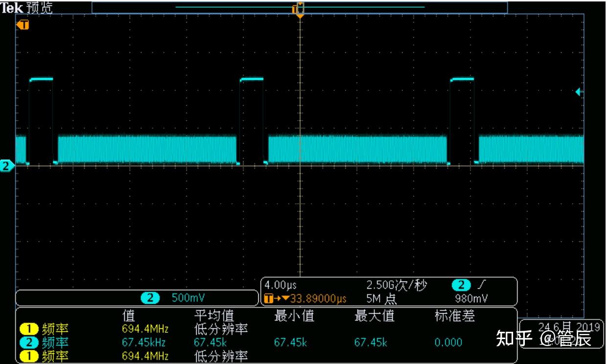Select the Channel 2 badge on graticule left edge
608x364 pixels.
tap(5, 166)
